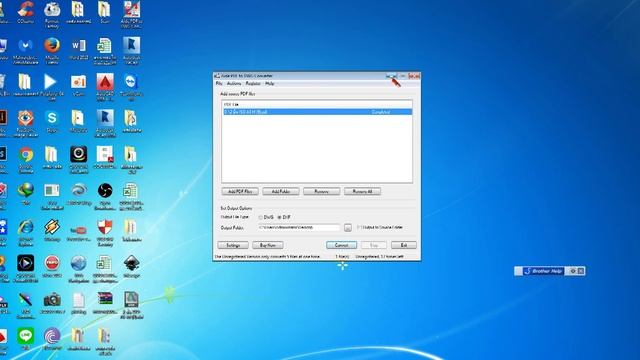Image resolution: width=640 pixels, height=360 pixels.
Task: Open the converter Settings button
Action: click(233, 245)
